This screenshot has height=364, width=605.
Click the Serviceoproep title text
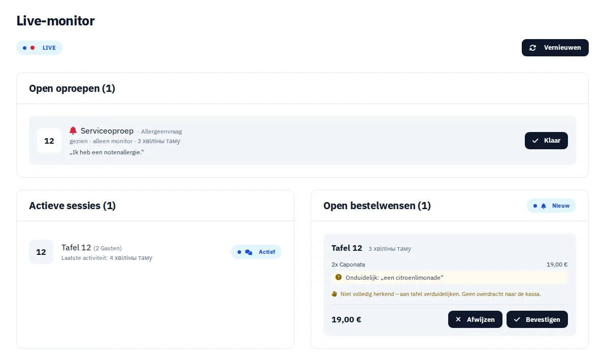(107, 131)
